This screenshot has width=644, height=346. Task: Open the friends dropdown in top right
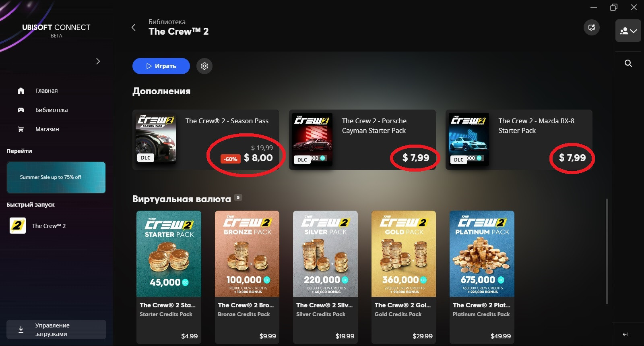coord(628,31)
